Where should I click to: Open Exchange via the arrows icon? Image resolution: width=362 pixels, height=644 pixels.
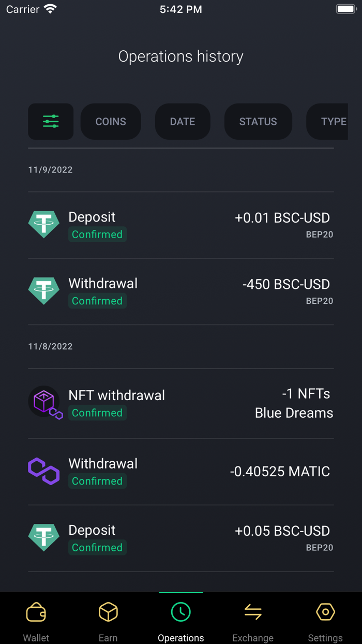(x=253, y=611)
